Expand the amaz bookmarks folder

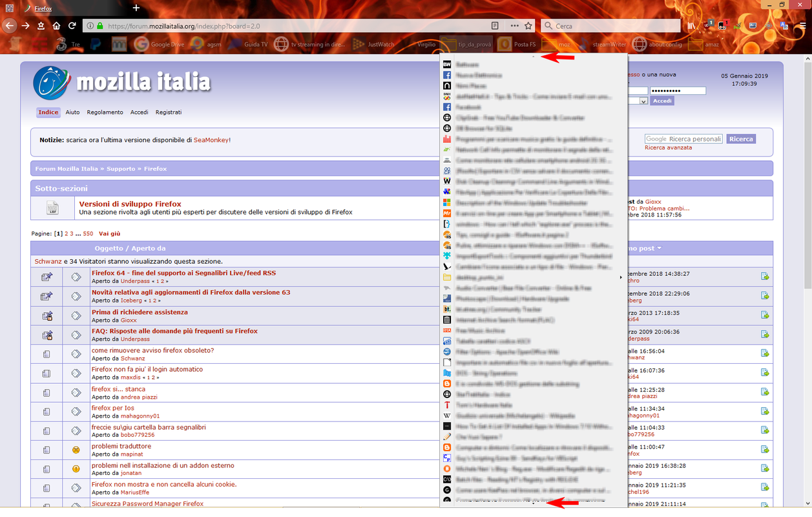coord(705,45)
